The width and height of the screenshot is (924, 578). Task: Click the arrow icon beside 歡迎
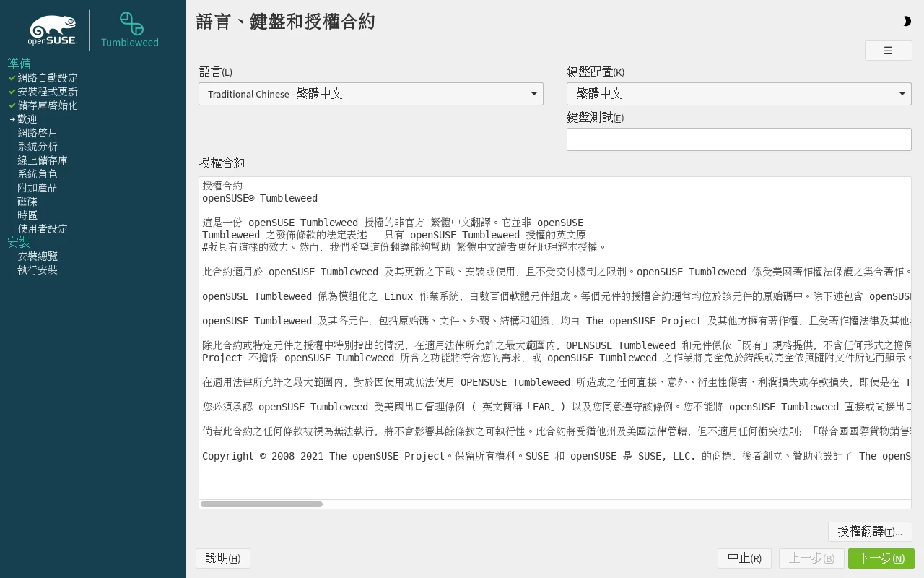point(12,119)
